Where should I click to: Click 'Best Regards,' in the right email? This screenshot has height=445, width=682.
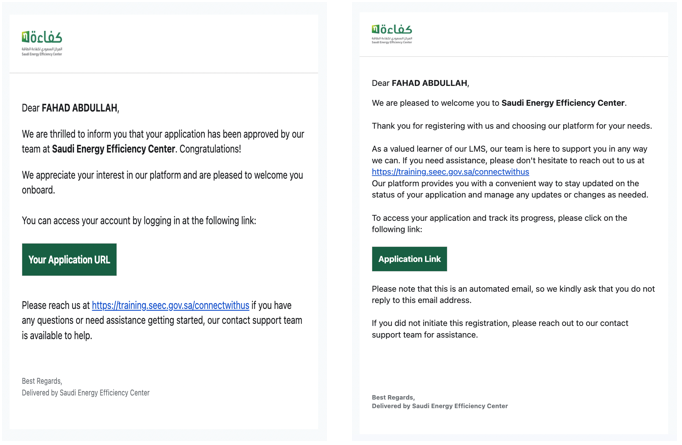393,398
